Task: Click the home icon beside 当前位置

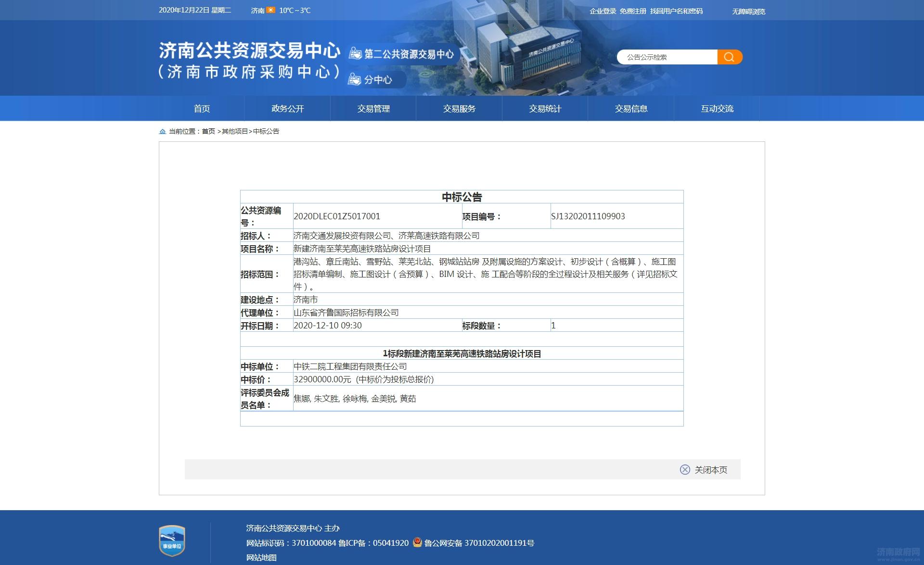Action: [163, 131]
